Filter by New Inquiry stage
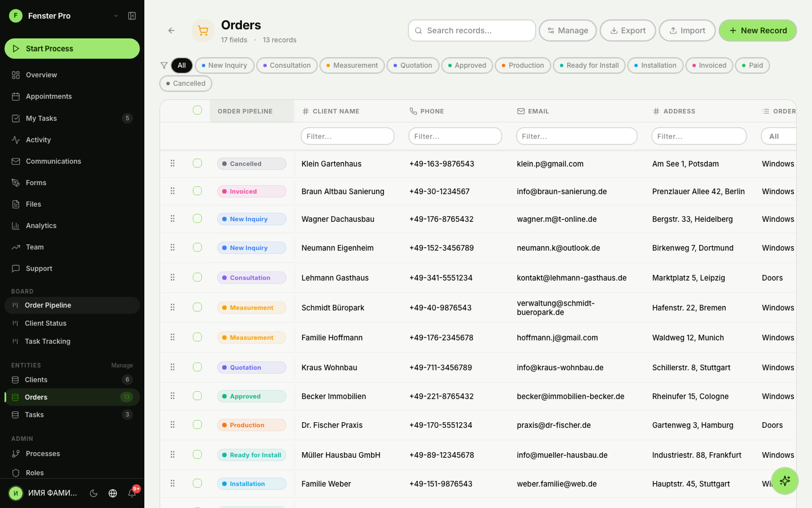 tap(224, 65)
